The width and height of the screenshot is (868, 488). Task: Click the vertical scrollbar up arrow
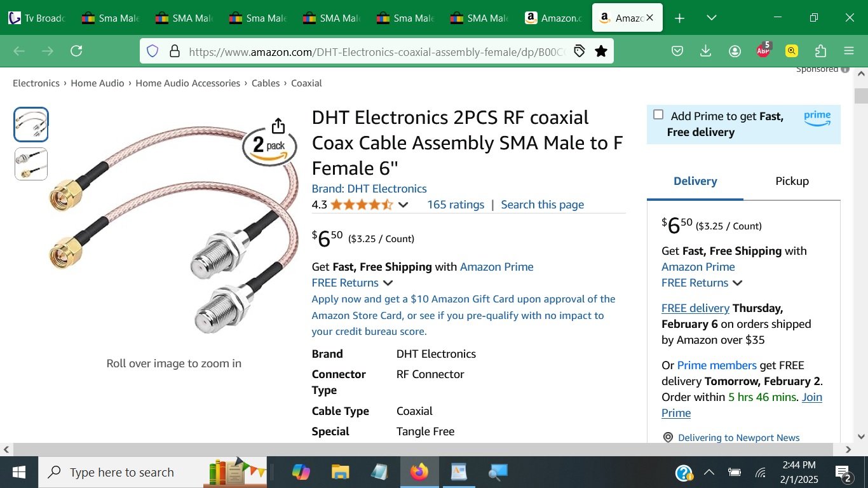862,74
